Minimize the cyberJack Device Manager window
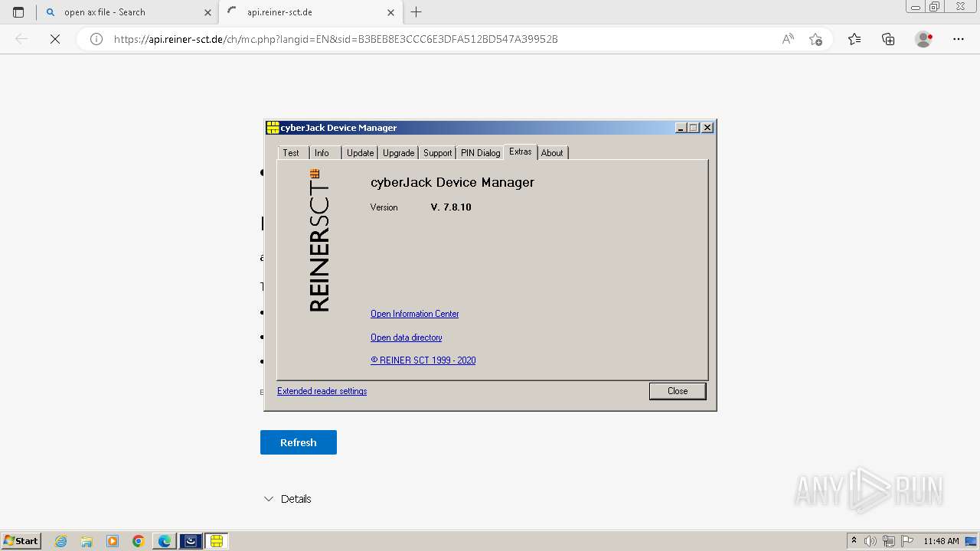 pos(680,128)
